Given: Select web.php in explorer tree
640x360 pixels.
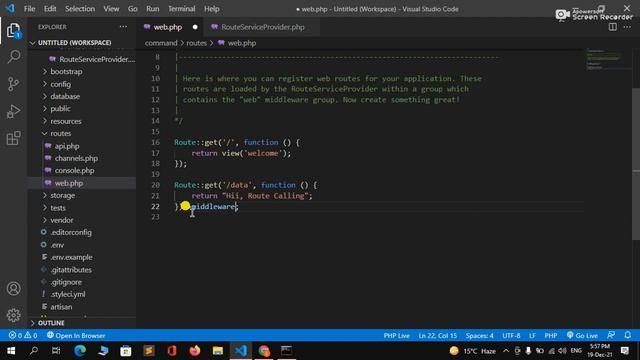Looking at the screenshot, I should (69, 183).
